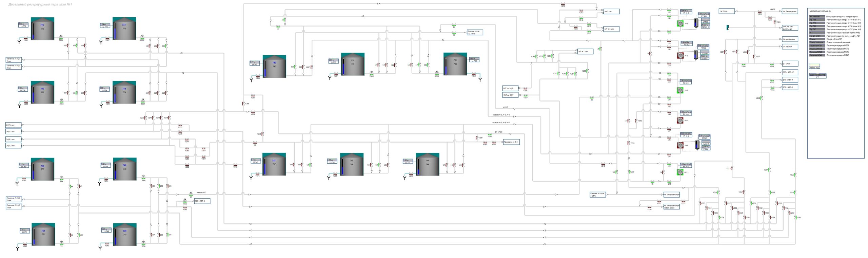
Task: Click "Крекинг-остаток + ОВГ" box
Action: pos(475,33)
